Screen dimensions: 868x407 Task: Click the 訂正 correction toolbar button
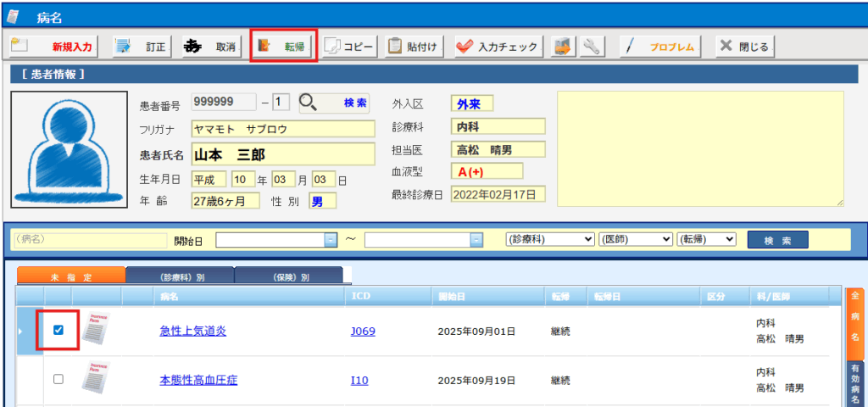[x=142, y=47]
